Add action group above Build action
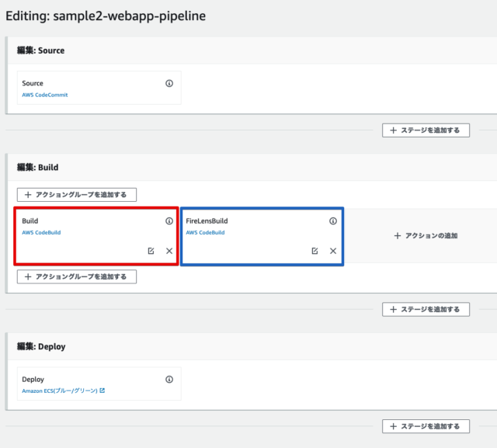Screen dimensions: 497x448 77,195
